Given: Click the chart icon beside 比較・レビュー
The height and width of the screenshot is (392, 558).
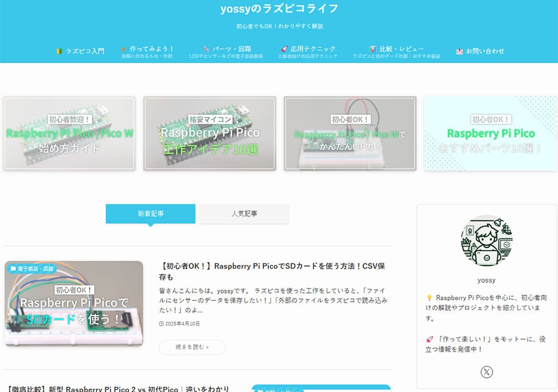Looking at the screenshot, I should coord(373,49).
